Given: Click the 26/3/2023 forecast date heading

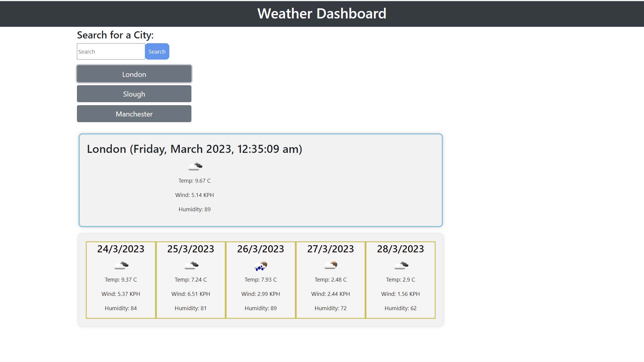Looking at the screenshot, I should pyautogui.click(x=261, y=249).
